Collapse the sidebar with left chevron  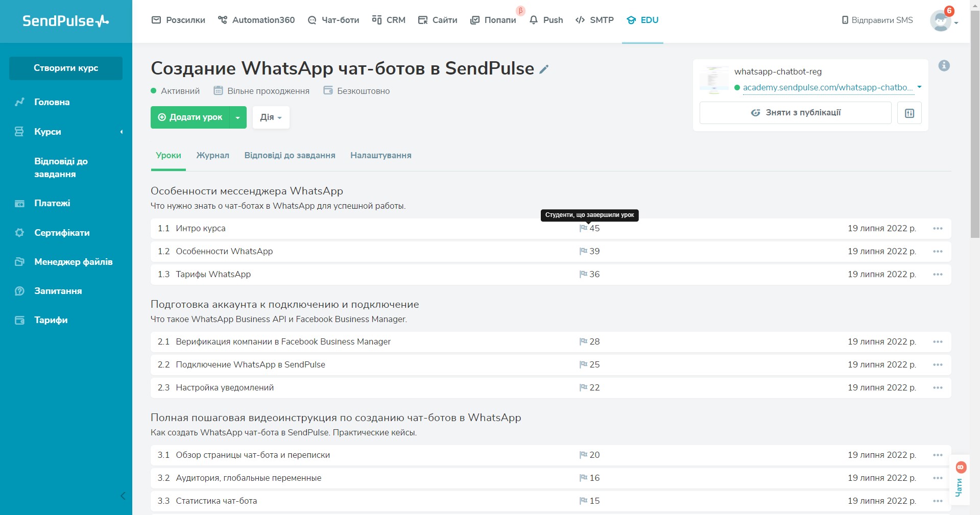point(123,496)
